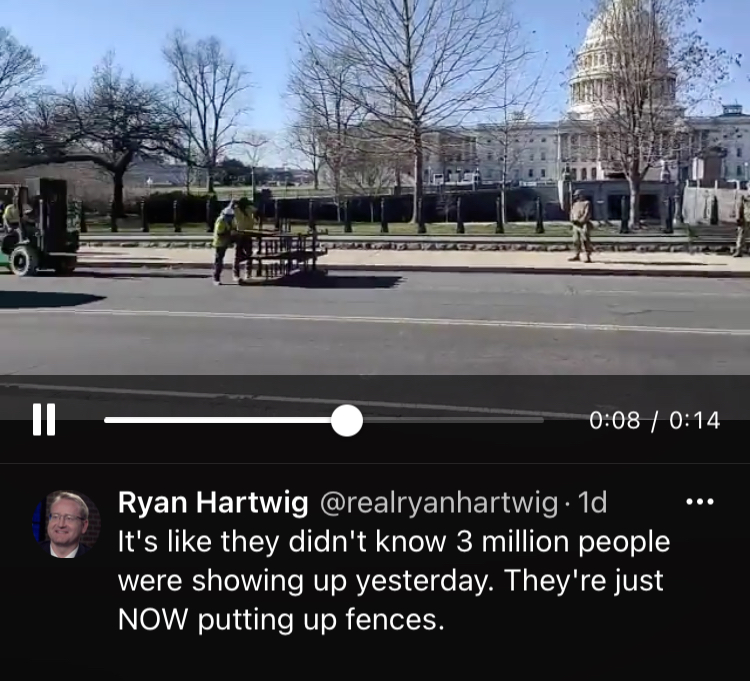Open the tweet text about putting up fences
This screenshot has width=750, height=681.
pos(394,581)
